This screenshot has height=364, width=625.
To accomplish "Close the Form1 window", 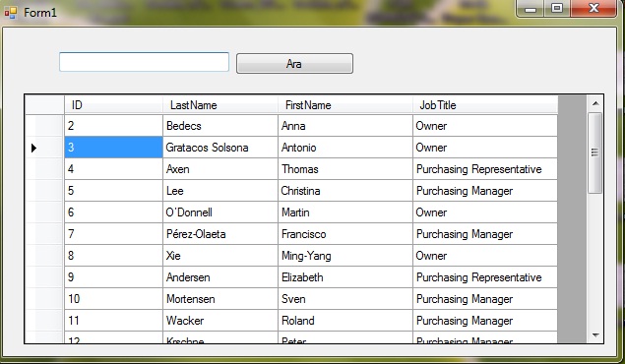I will pos(594,9).
